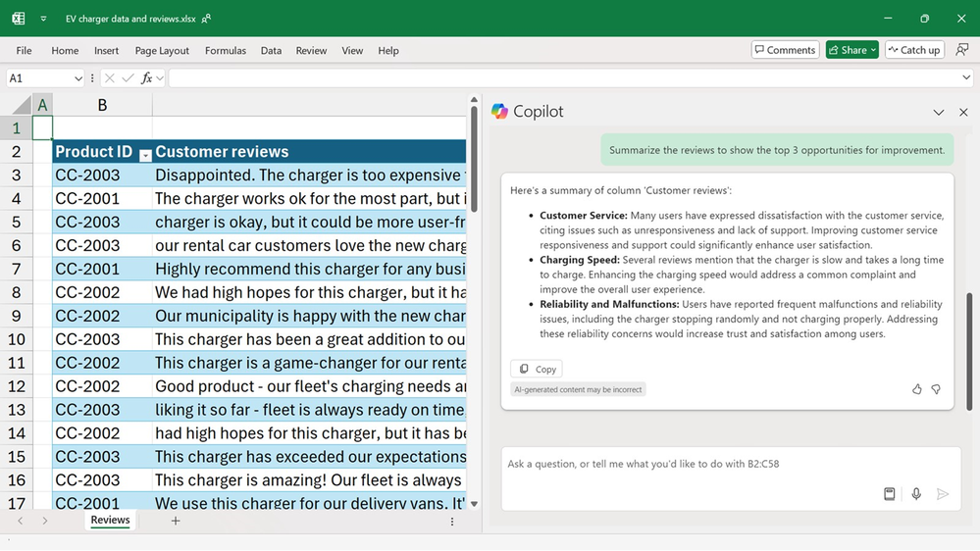Expand the formula bar with chevron

[x=966, y=77]
